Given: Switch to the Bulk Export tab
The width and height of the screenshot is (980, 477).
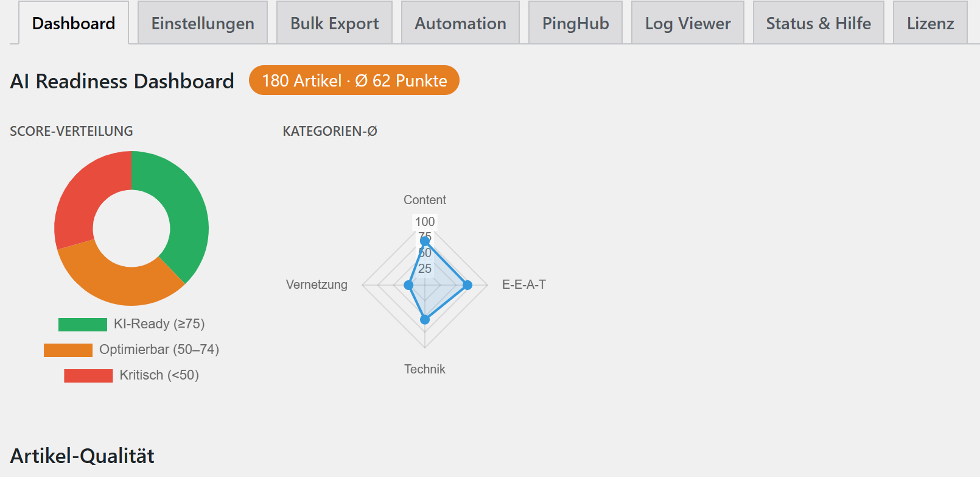Looking at the screenshot, I should click(x=334, y=23).
